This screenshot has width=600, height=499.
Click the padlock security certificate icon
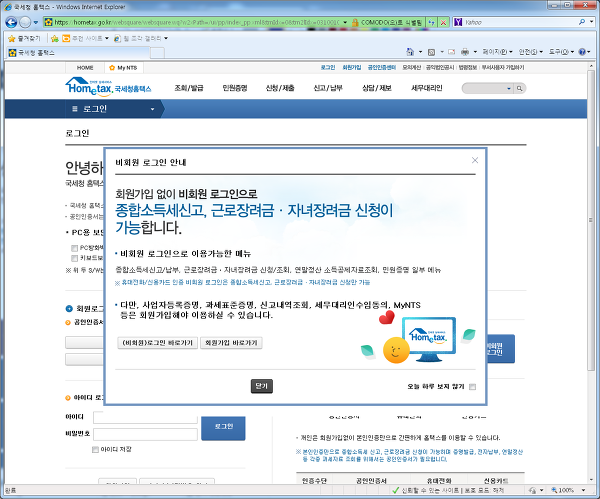(x=355, y=22)
